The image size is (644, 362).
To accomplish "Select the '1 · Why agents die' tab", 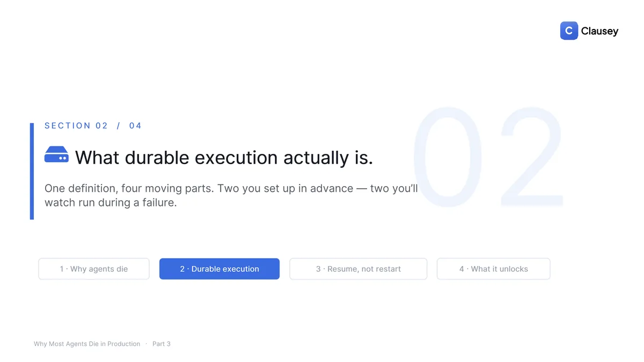I will [94, 269].
